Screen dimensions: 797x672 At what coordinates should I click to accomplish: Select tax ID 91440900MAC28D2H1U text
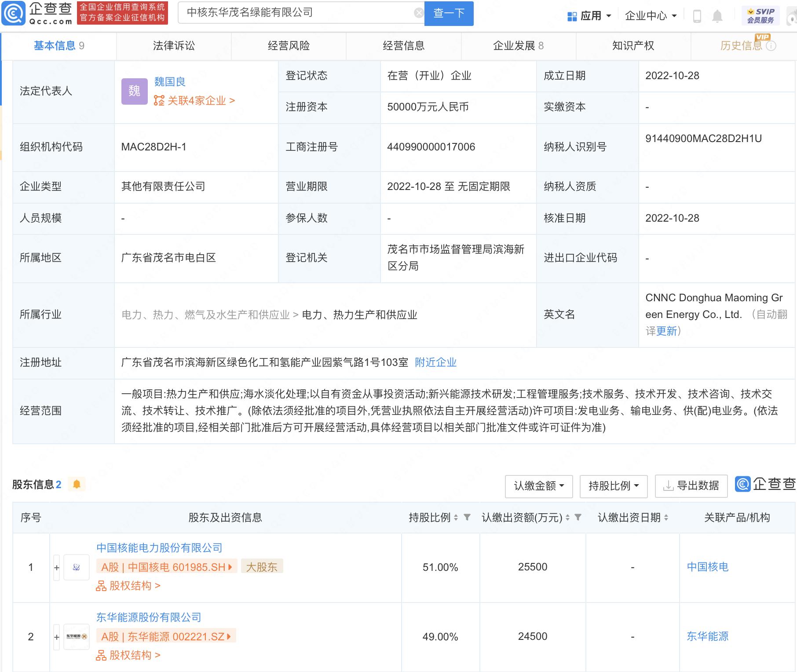(703, 139)
